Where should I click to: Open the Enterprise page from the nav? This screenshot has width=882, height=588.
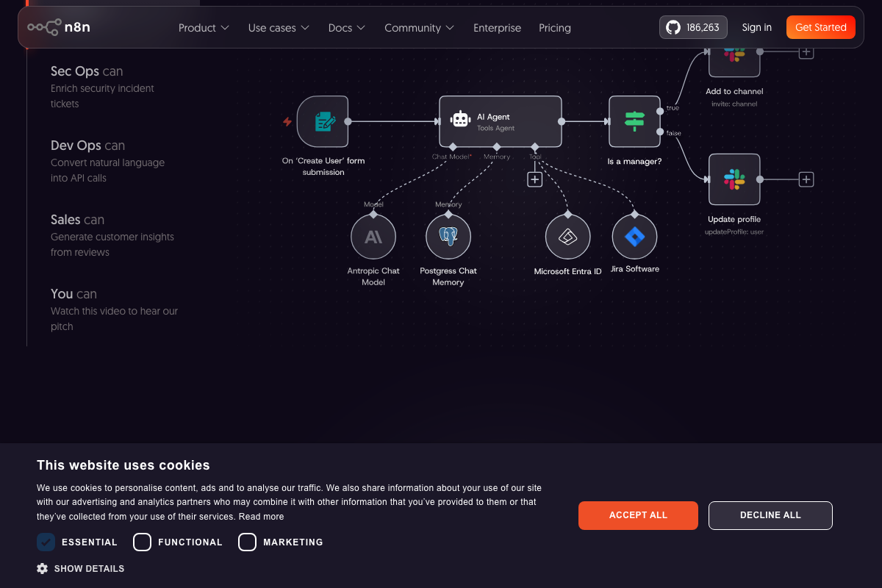coord(497,28)
